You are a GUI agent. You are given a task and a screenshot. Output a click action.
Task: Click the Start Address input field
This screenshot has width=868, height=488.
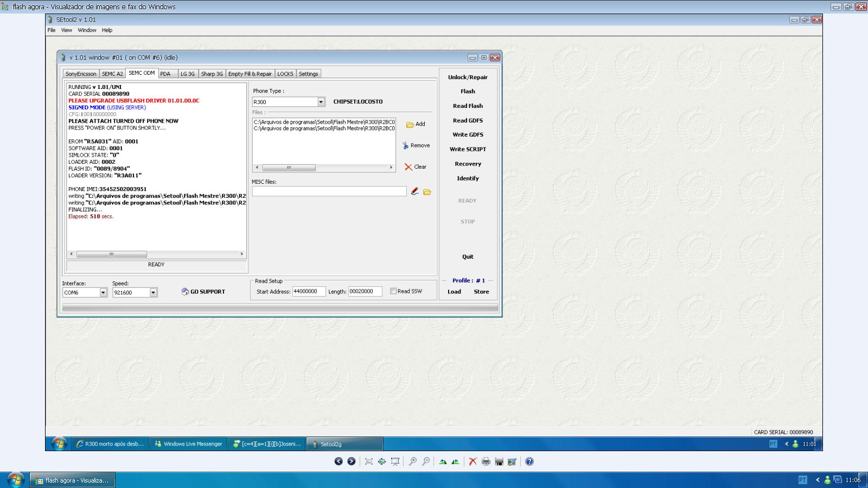click(x=309, y=291)
